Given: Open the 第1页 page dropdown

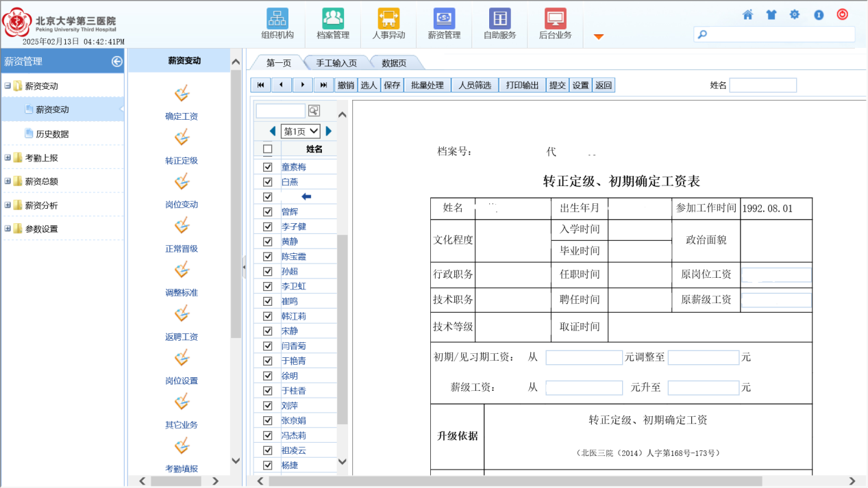Looking at the screenshot, I should [301, 131].
